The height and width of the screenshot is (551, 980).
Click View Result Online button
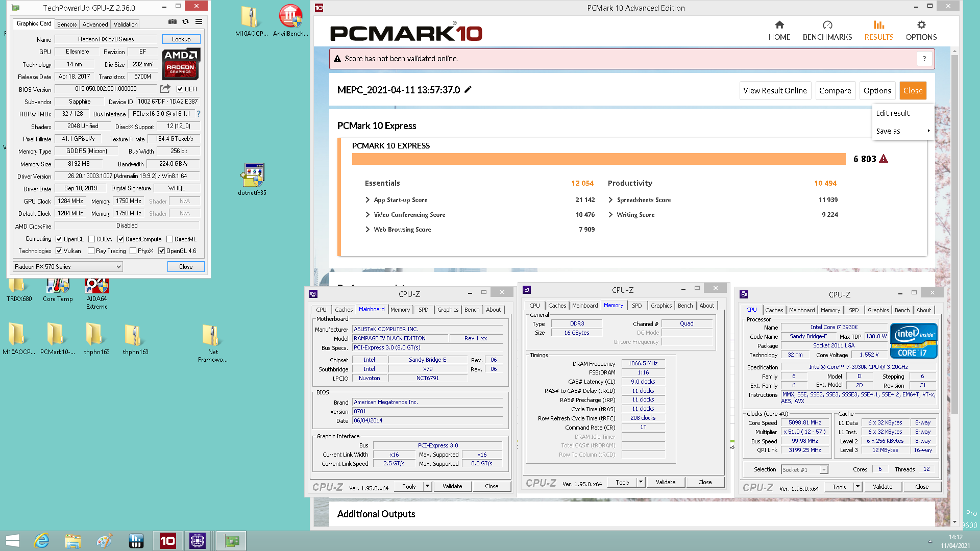(775, 91)
